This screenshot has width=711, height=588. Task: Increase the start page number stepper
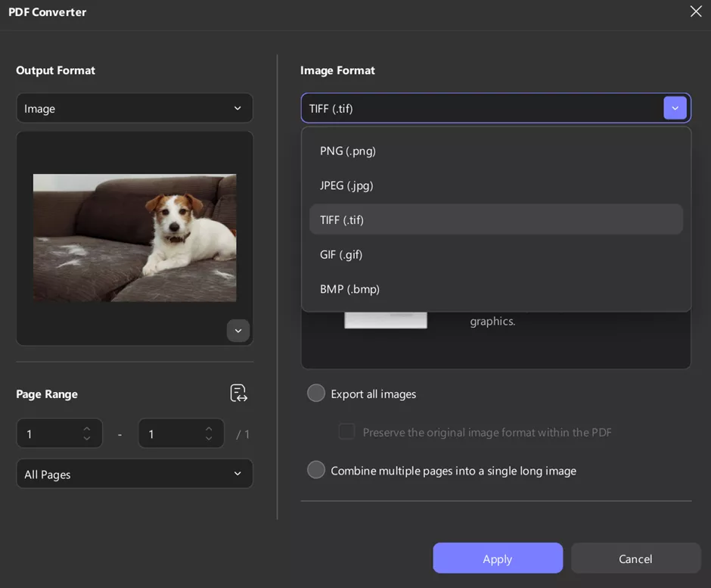pos(87,429)
